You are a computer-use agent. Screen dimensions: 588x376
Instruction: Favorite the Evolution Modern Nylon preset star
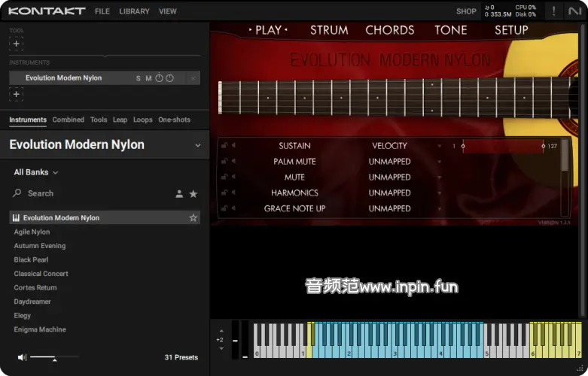(193, 218)
